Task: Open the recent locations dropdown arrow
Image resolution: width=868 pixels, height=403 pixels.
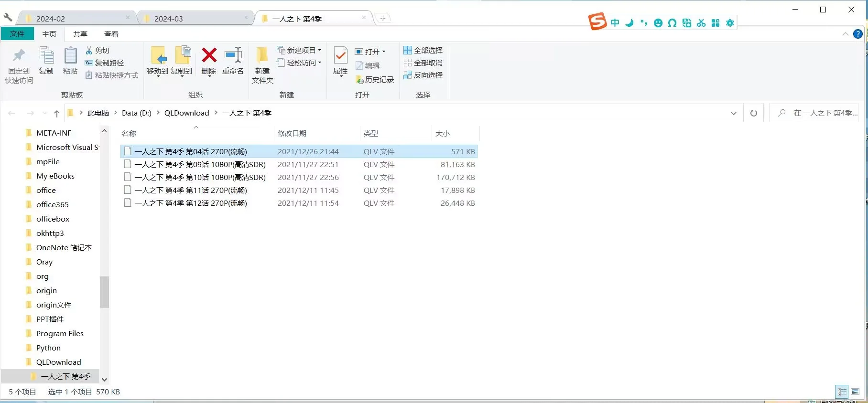Action: click(x=44, y=113)
